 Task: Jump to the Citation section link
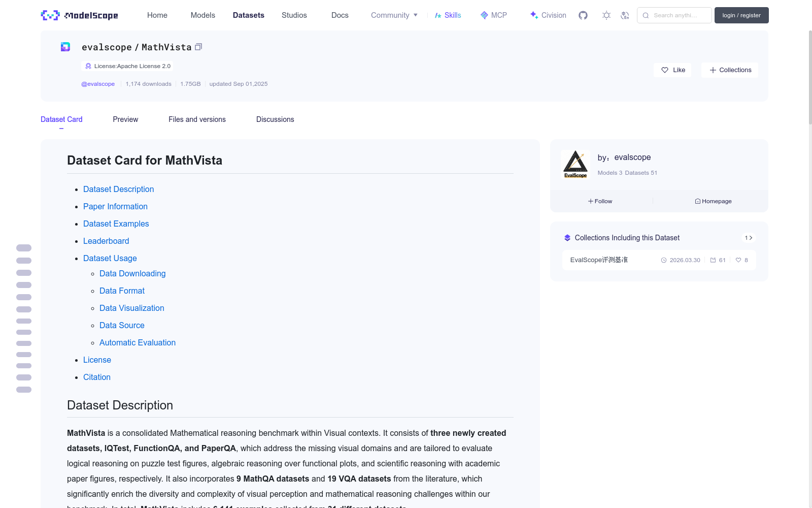[x=97, y=377]
